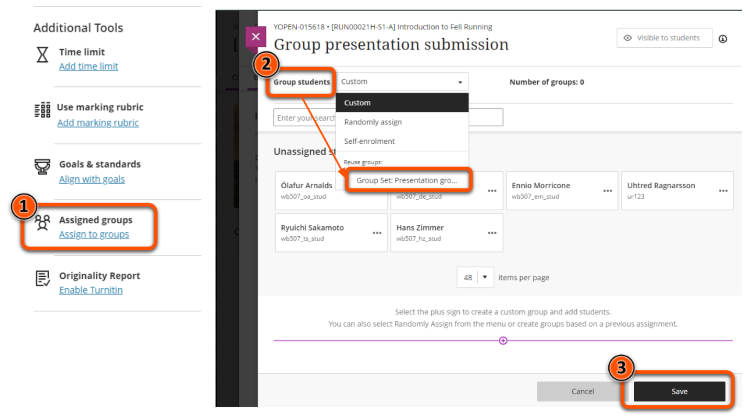Open the more options icon beside Visible to students
Viewport: 750px width, 420px height.
click(x=725, y=38)
